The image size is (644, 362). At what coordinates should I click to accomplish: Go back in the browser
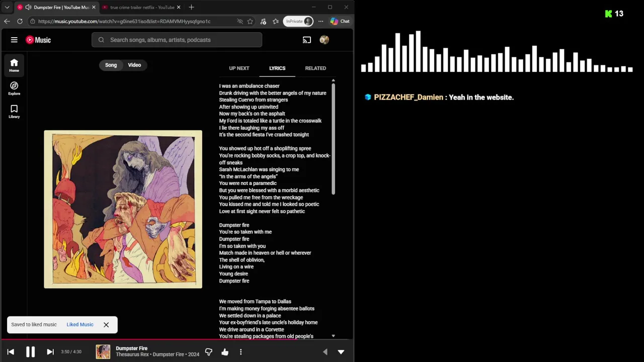point(7,21)
